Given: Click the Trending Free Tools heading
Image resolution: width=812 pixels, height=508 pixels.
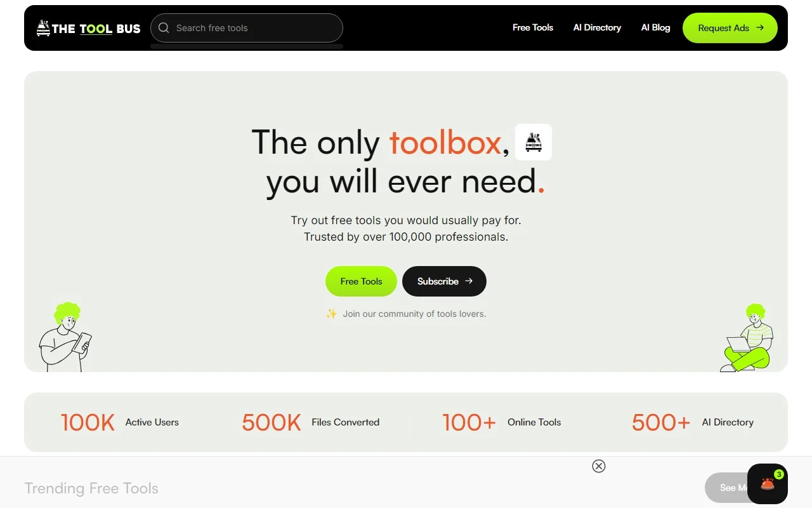Looking at the screenshot, I should [x=91, y=488].
